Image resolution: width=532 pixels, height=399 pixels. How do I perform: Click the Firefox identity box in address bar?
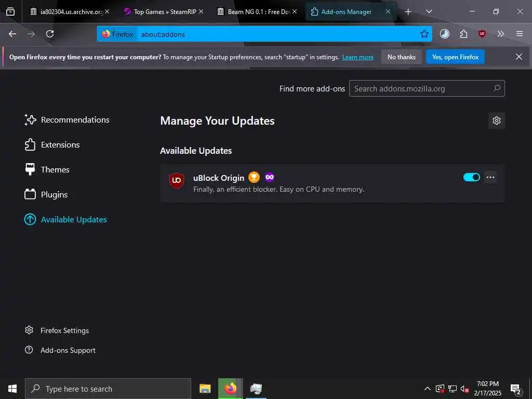coord(117,34)
